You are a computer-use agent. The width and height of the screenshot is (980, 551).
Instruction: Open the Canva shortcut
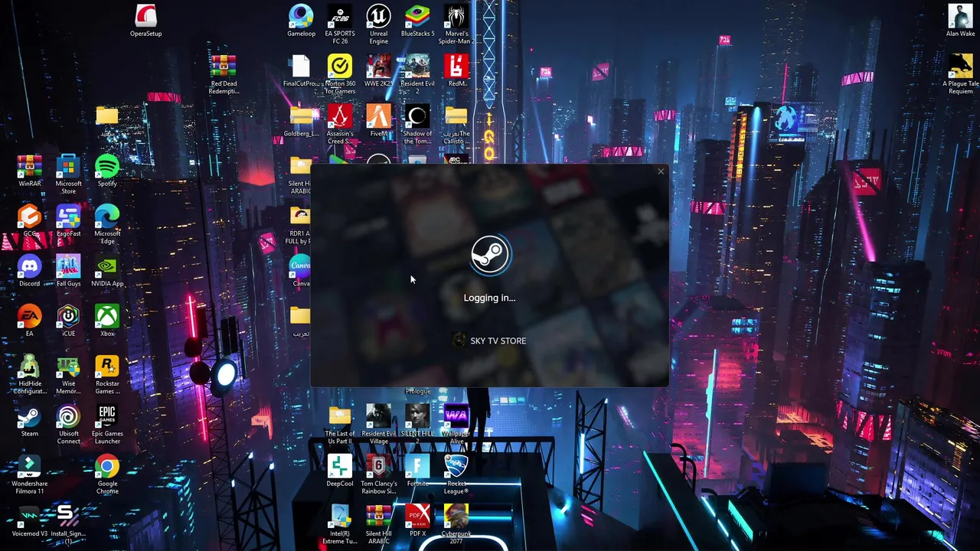click(x=300, y=270)
